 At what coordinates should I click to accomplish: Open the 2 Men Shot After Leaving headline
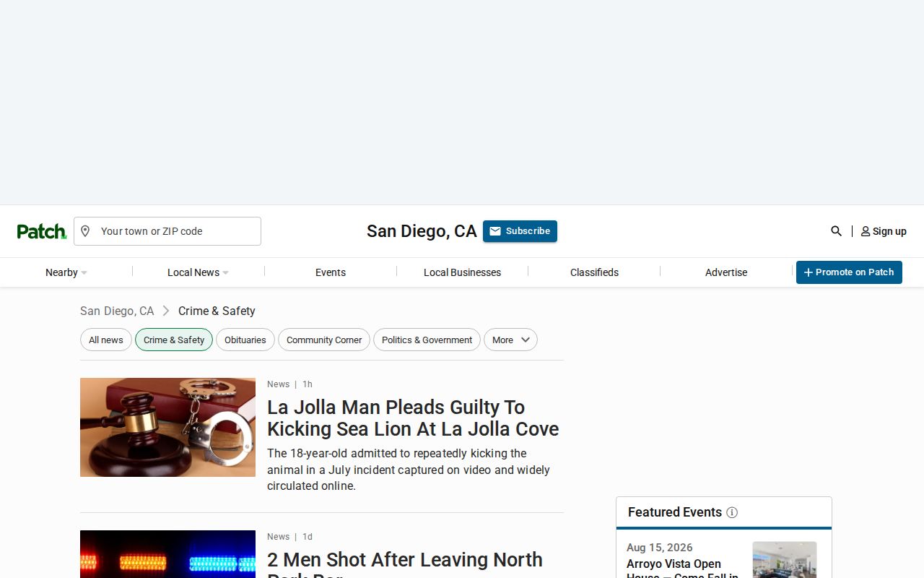(x=405, y=564)
